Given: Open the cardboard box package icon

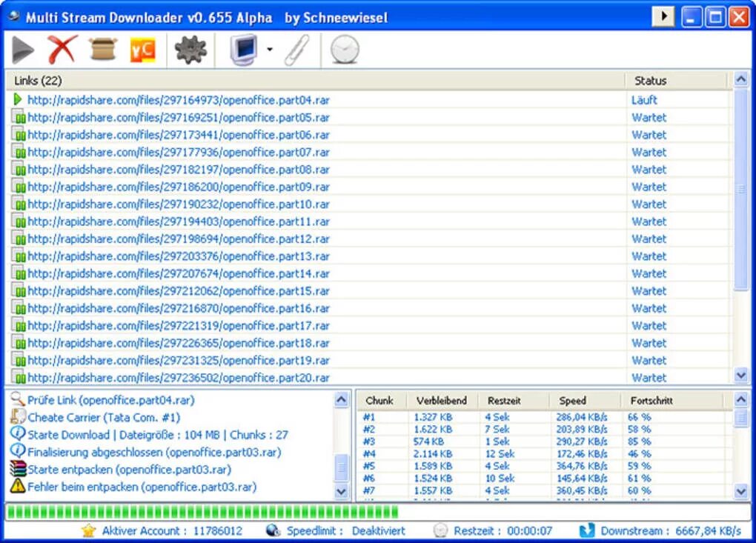Looking at the screenshot, I should [103, 50].
